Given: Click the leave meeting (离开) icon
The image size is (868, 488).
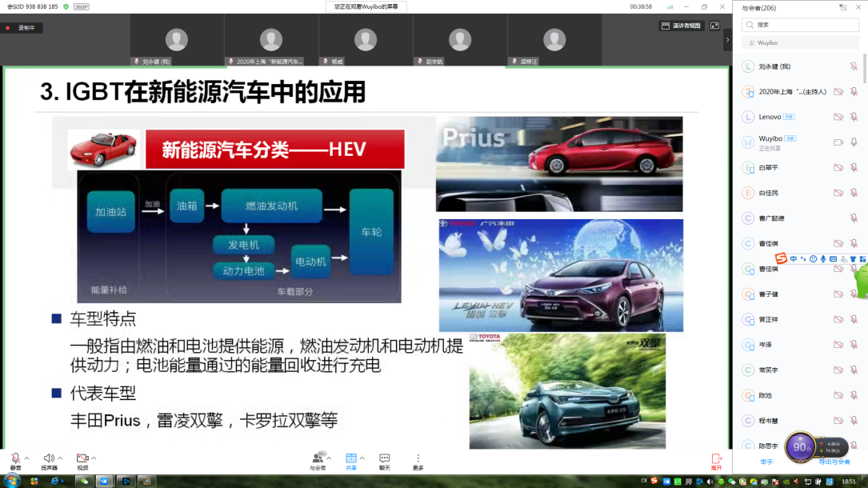Looking at the screenshot, I should tap(716, 459).
